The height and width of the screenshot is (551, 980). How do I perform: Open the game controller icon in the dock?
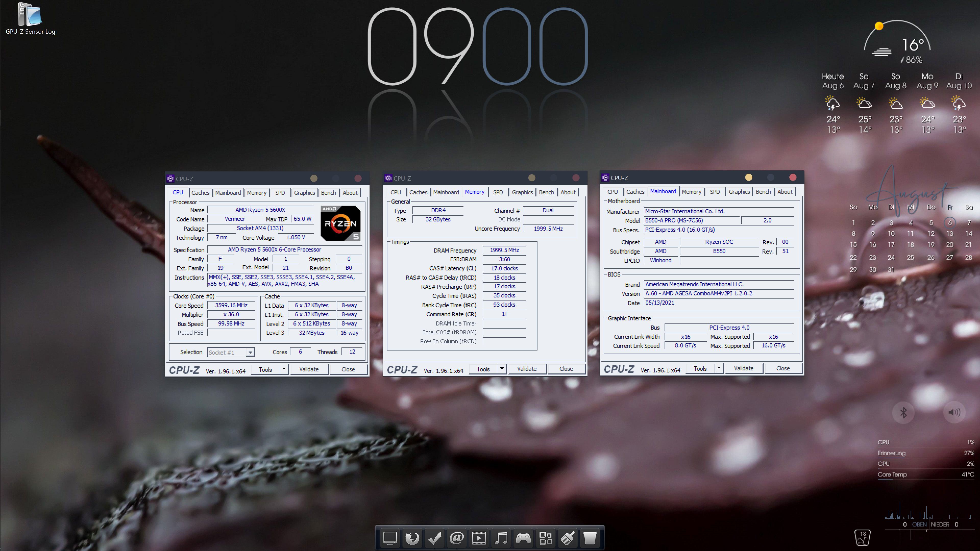(x=523, y=538)
